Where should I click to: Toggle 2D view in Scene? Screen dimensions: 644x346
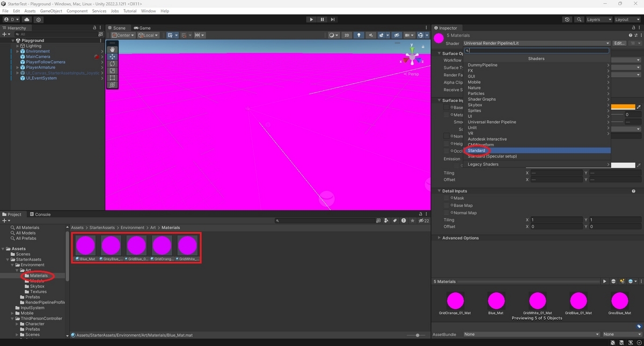pos(347,35)
